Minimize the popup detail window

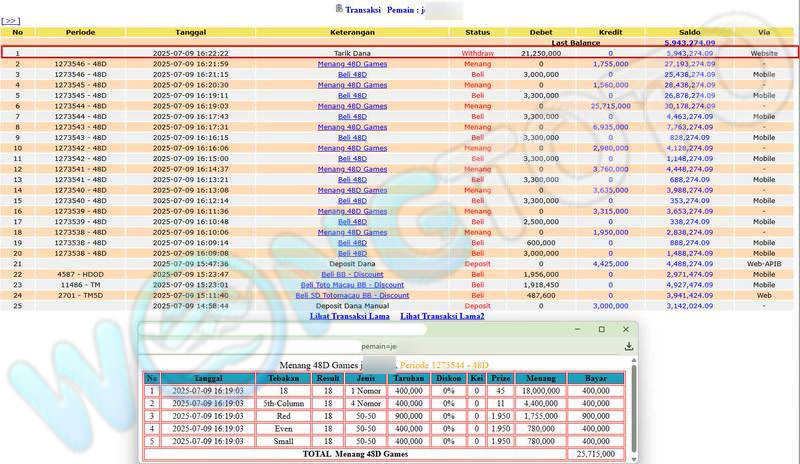(577, 329)
